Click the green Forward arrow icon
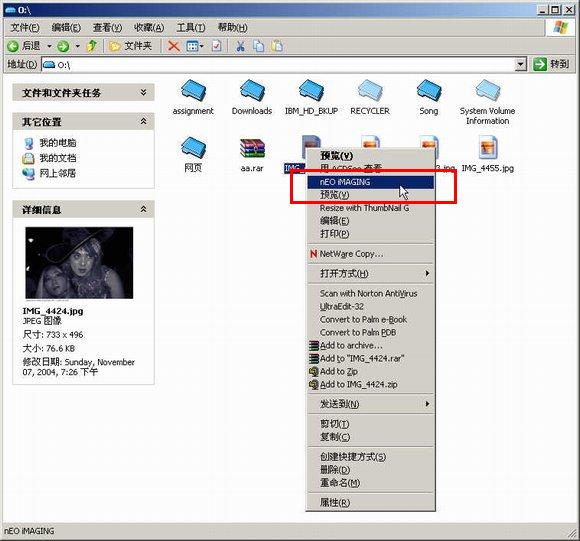The height and width of the screenshot is (541, 580). [x=63, y=46]
